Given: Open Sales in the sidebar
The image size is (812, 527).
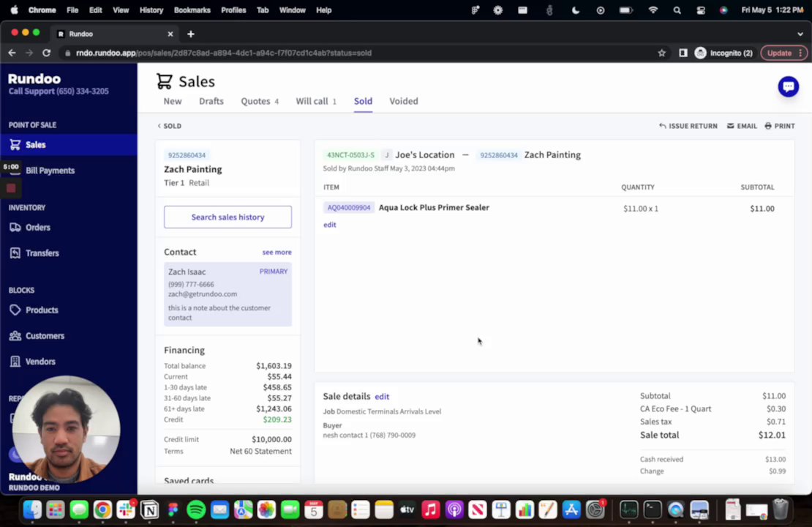Looking at the screenshot, I should (x=68, y=145).
